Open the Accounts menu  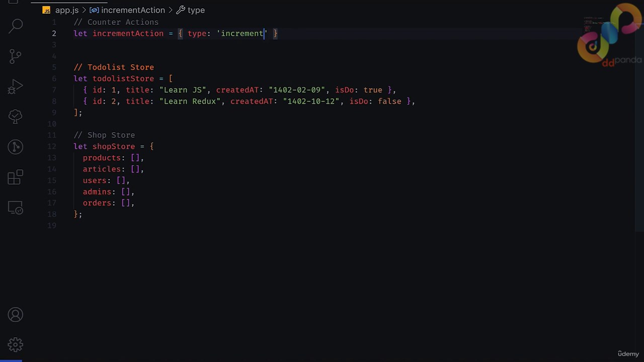pos(16,315)
